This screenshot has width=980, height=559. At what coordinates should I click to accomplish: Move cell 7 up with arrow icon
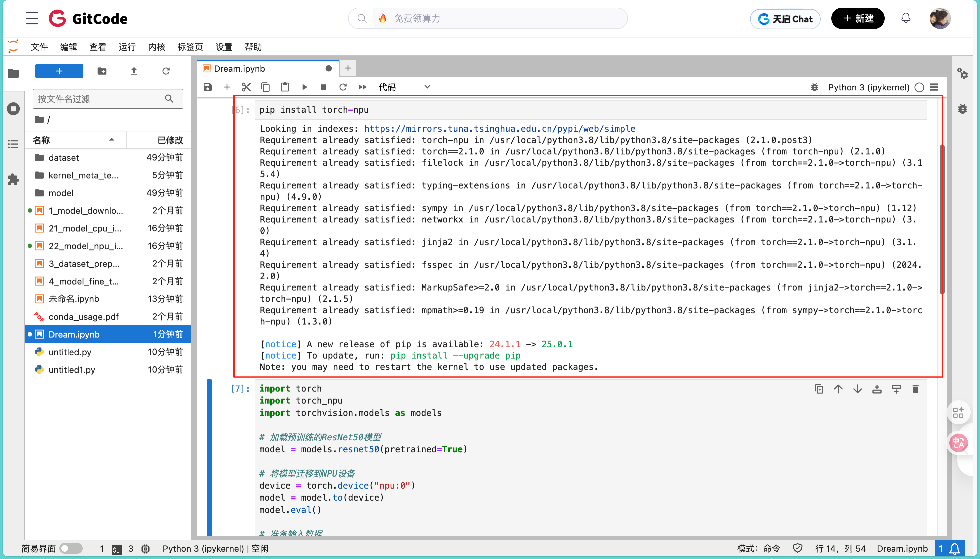click(838, 389)
